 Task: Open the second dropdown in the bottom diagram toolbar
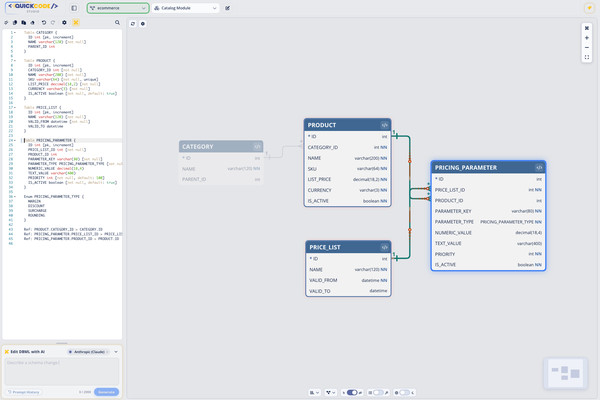click(331, 393)
